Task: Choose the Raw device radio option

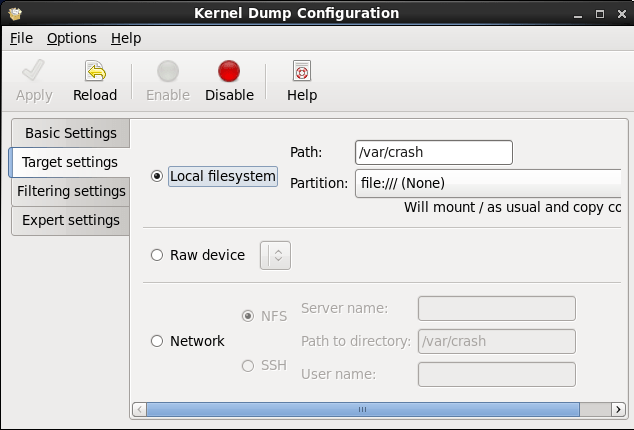Action: click(157, 255)
